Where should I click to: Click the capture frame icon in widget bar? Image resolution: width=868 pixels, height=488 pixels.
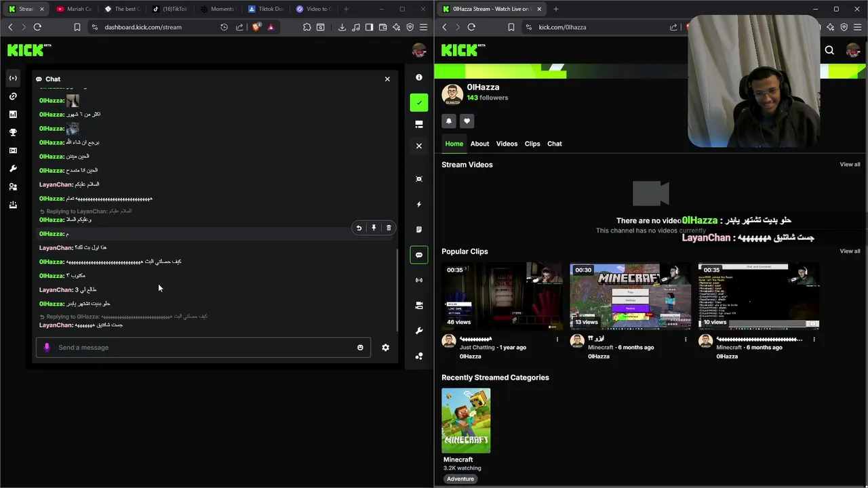pos(419,179)
